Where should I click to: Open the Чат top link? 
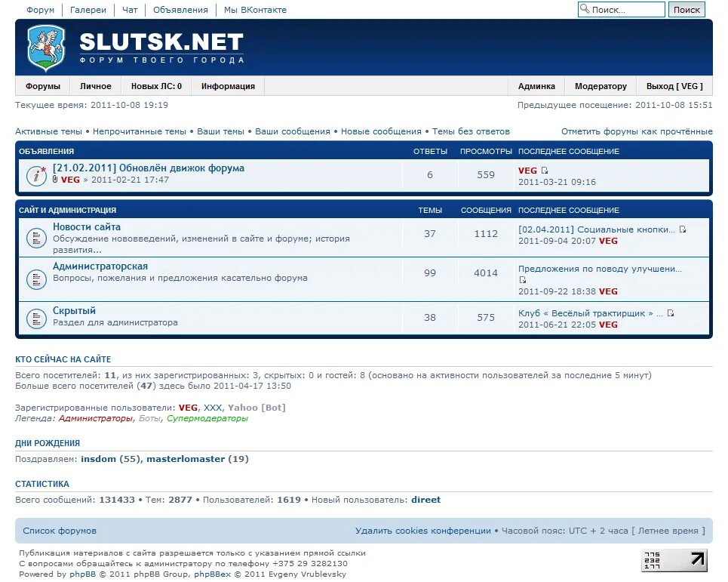tap(130, 10)
